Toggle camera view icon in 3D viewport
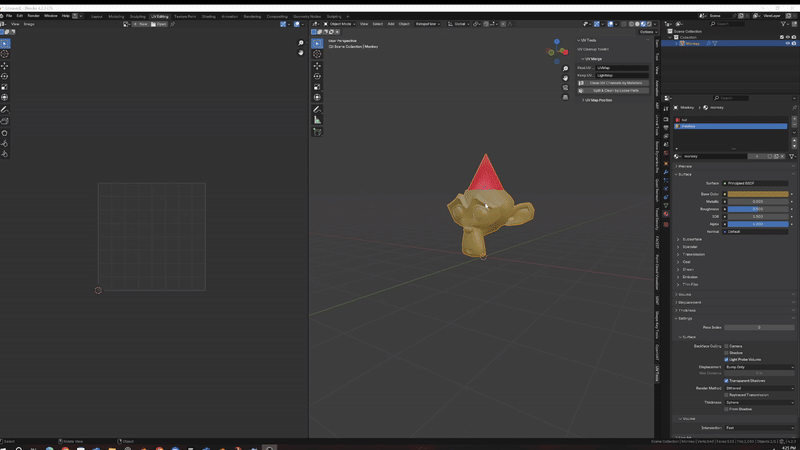Viewport: 800px width, 450px height. click(x=565, y=88)
